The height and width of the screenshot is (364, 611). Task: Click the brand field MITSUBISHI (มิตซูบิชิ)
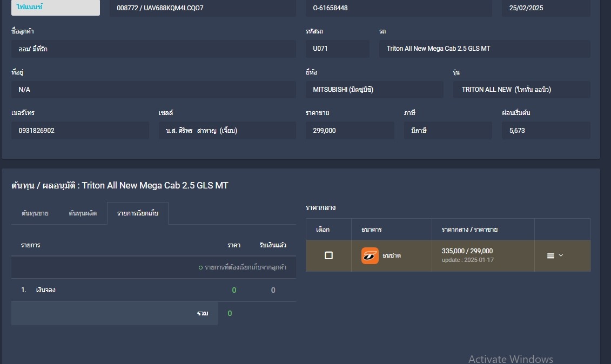(374, 90)
